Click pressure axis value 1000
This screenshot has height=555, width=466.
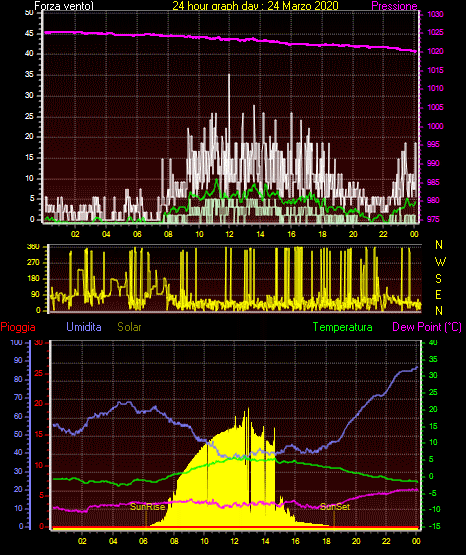pyautogui.click(x=435, y=126)
